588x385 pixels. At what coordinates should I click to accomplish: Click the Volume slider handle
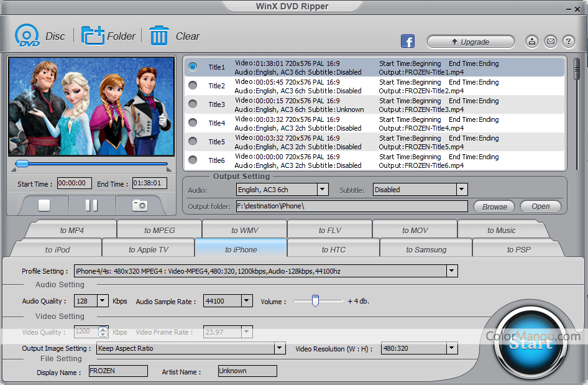pyautogui.click(x=315, y=300)
